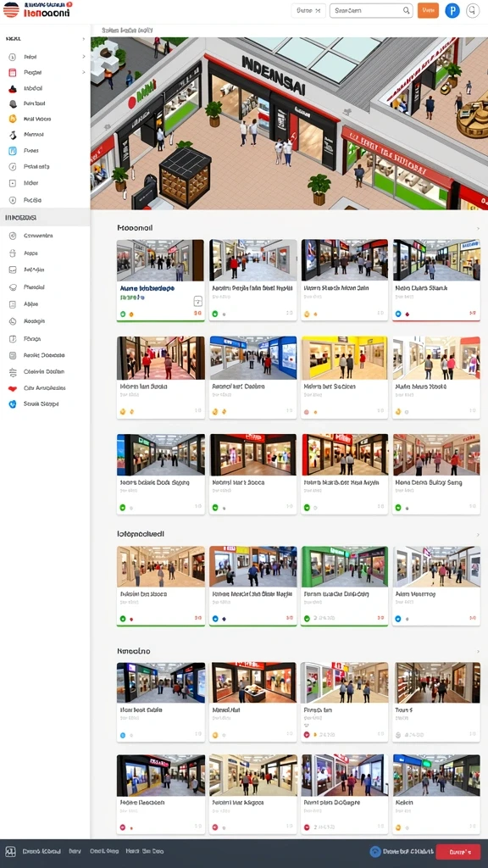Select the dark red hat-shaped sidebar icon

pos(13,88)
